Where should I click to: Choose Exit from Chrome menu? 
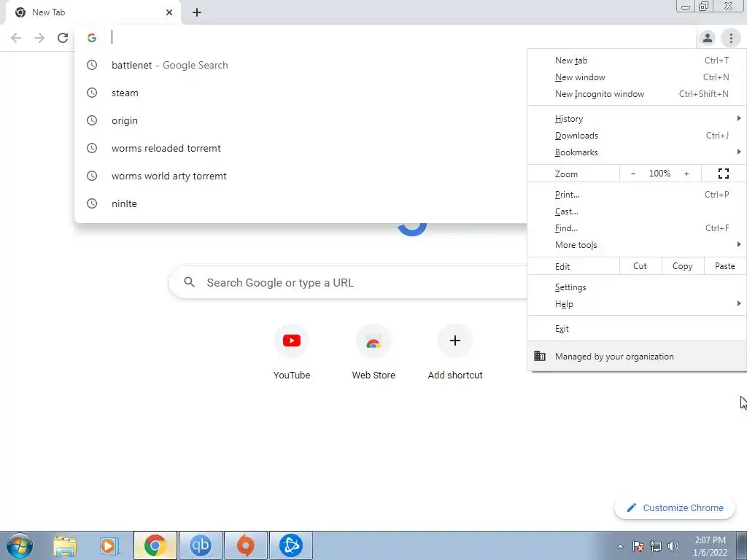(636, 329)
